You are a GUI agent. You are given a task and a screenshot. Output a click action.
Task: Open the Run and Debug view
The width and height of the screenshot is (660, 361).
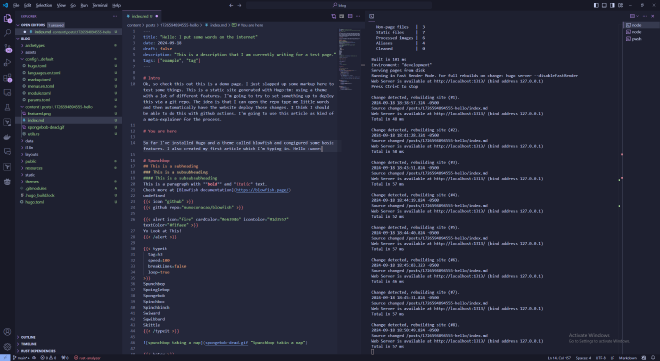coord(7,63)
